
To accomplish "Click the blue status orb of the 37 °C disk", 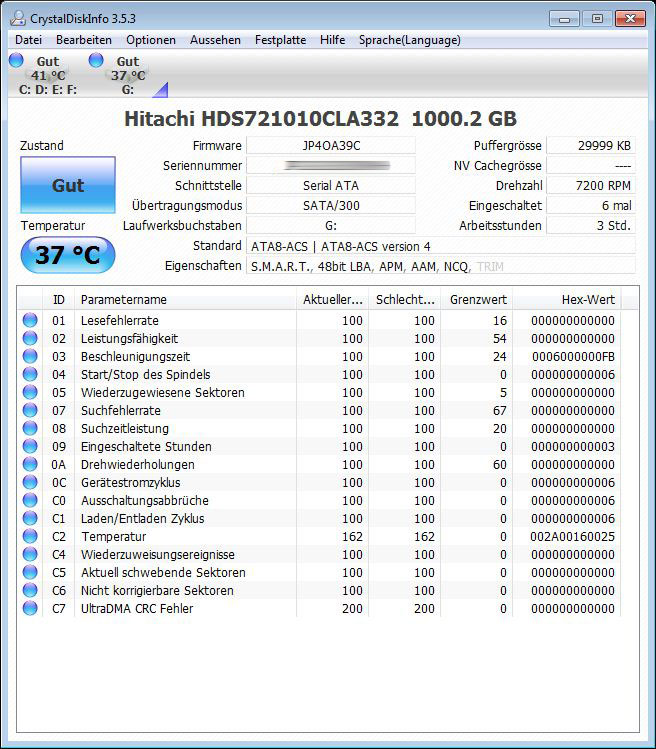I will click(x=96, y=60).
